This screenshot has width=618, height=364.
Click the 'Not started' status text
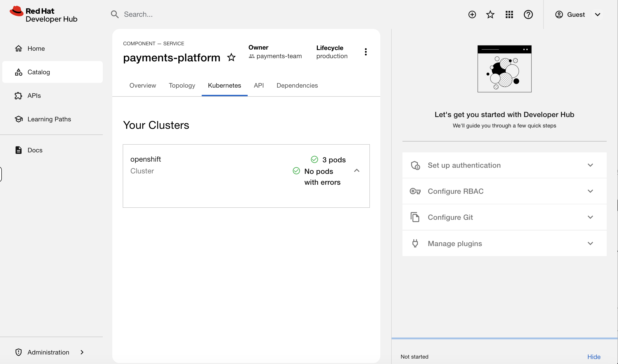click(x=414, y=357)
